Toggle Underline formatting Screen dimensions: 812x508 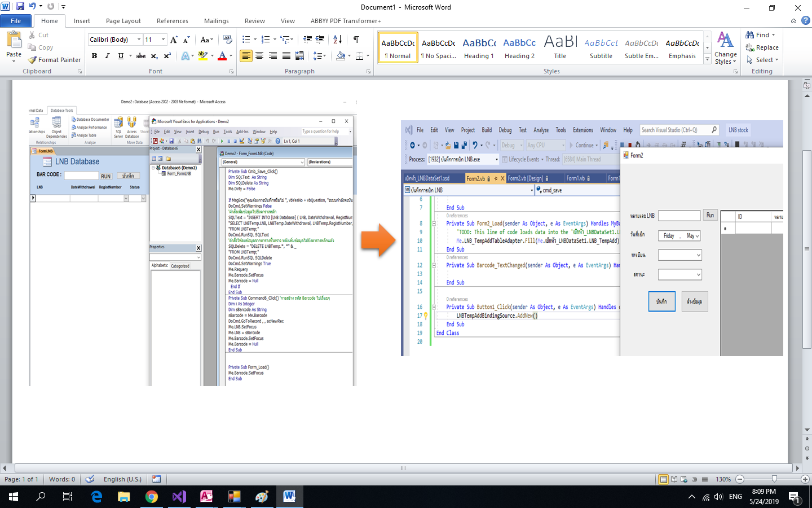pyautogui.click(x=121, y=56)
